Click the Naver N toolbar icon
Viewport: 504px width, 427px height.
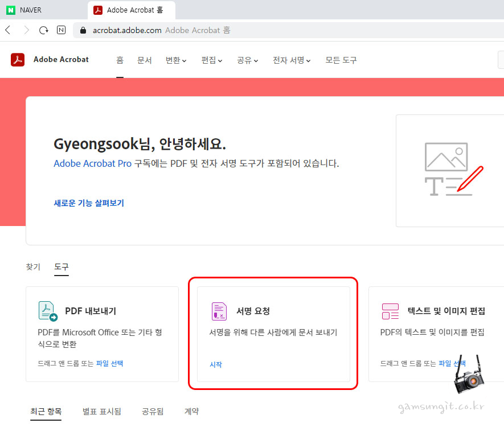tap(61, 30)
